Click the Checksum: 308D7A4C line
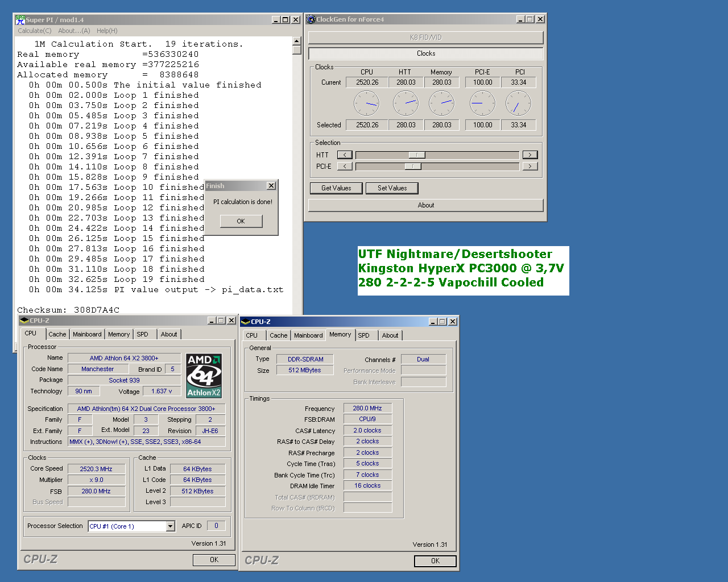 (68, 310)
